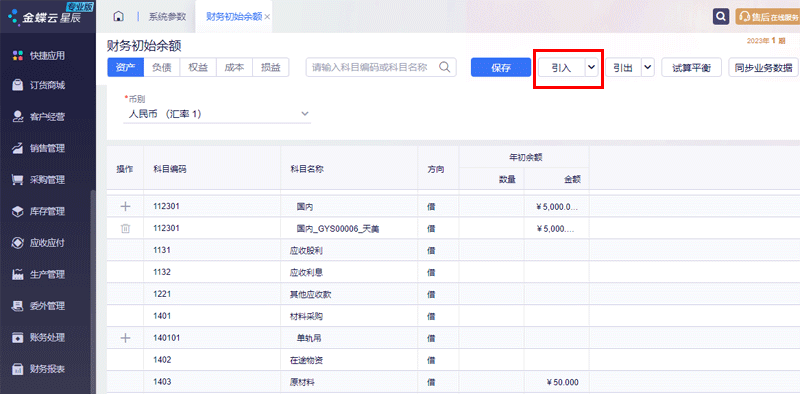Open 客户经营 in the sidebar
Viewport: 800px width, 394px height.
click(x=39, y=117)
